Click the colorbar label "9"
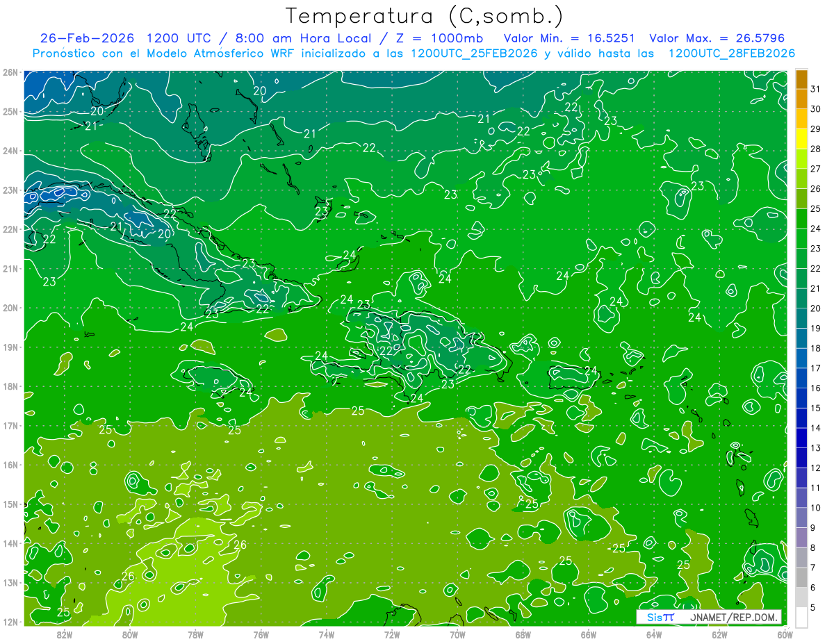Image resolution: width=834 pixels, height=644 pixels. (814, 528)
